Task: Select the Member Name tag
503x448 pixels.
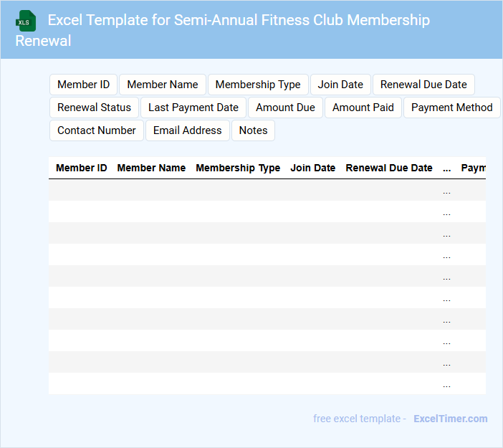Action: 163,85
